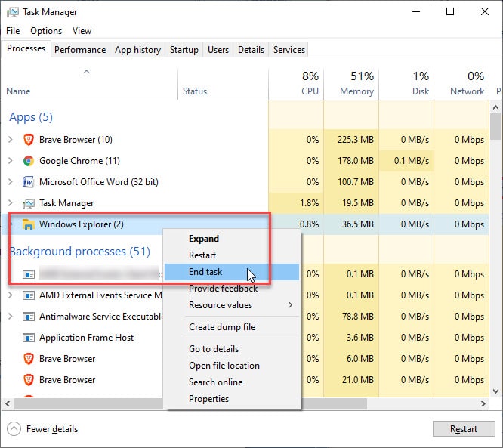
Task: Choose Restart in the context menu
Action: click(233, 255)
